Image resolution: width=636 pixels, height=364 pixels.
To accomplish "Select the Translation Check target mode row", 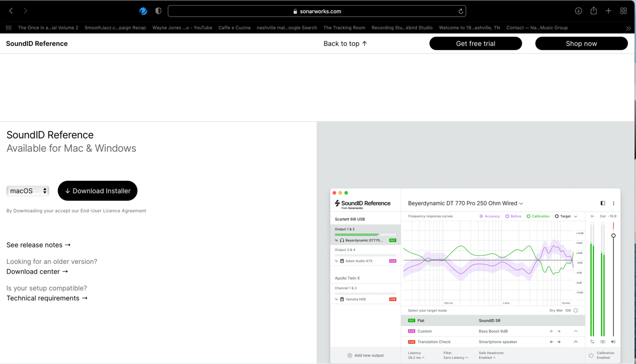I will 493,342.
